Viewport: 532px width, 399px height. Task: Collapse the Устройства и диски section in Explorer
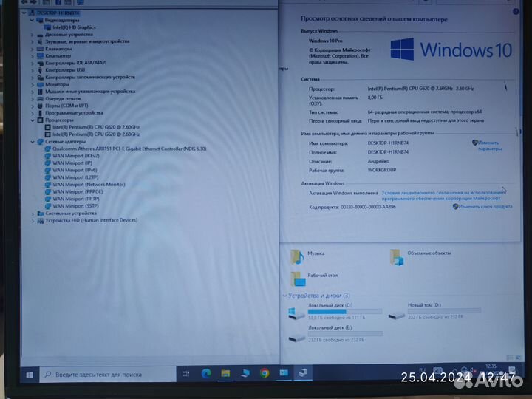pyautogui.click(x=284, y=296)
